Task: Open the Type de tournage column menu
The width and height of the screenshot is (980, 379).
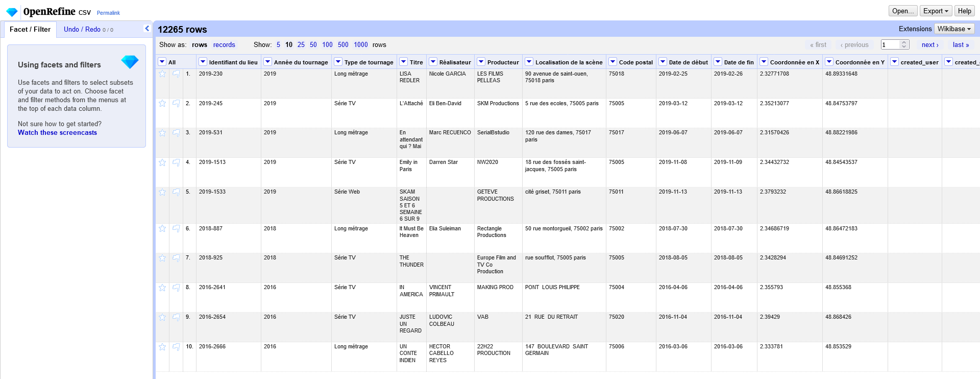Action: (338, 62)
